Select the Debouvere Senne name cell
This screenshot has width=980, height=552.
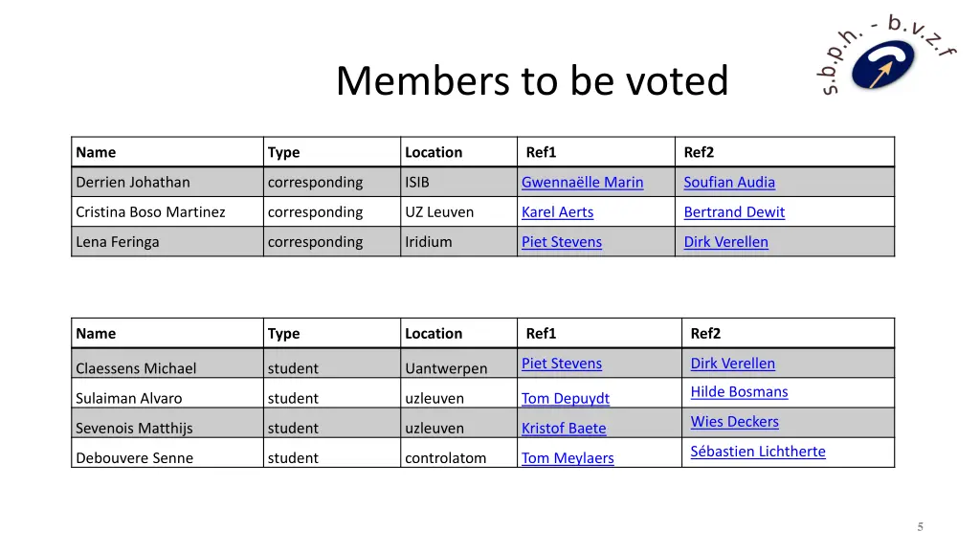click(x=134, y=458)
